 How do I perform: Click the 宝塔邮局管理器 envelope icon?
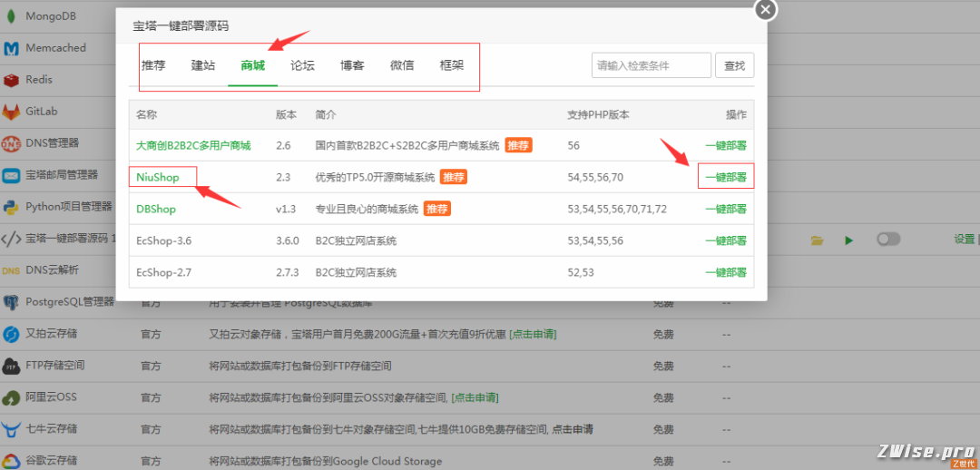point(11,176)
